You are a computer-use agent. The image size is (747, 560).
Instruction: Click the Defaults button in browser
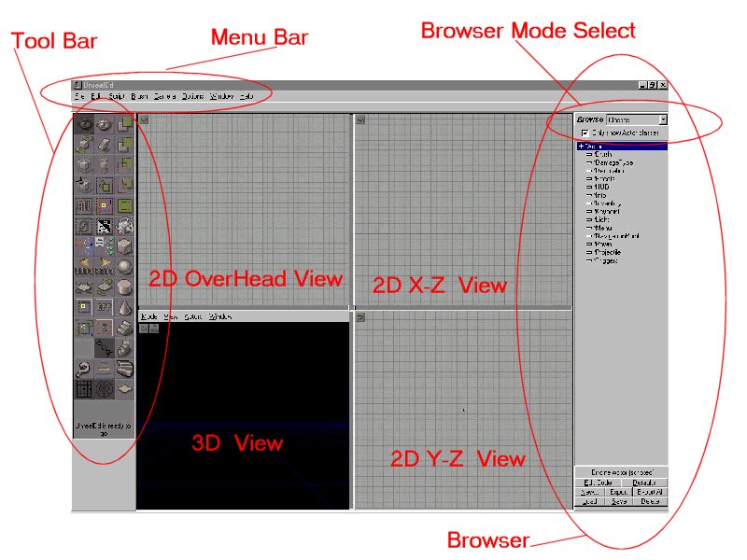644,483
